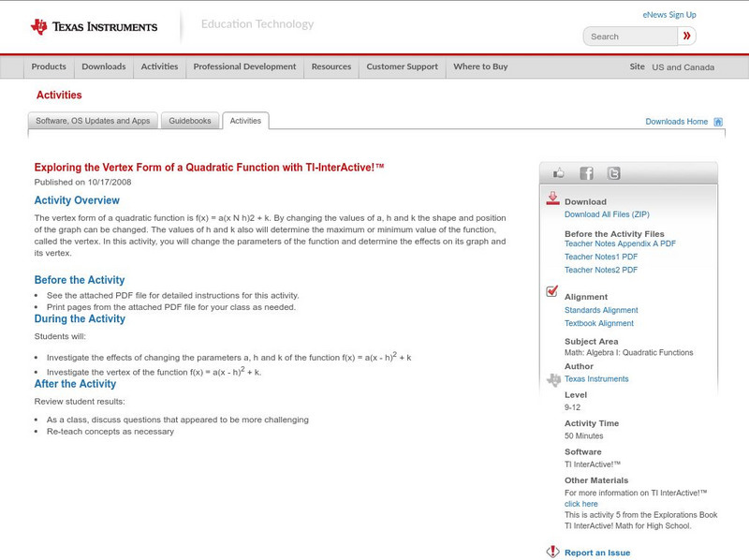The image size is (749, 560).
Task: Open the Resources menu
Action: tap(331, 66)
